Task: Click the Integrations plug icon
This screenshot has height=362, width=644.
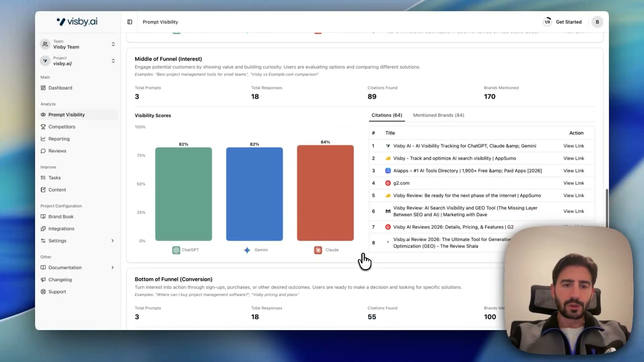Action: coord(43,229)
